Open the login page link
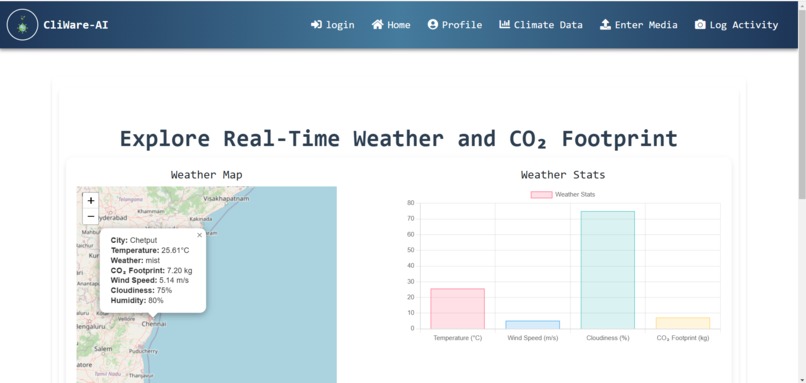Image resolution: width=806 pixels, height=383 pixels. pos(333,25)
